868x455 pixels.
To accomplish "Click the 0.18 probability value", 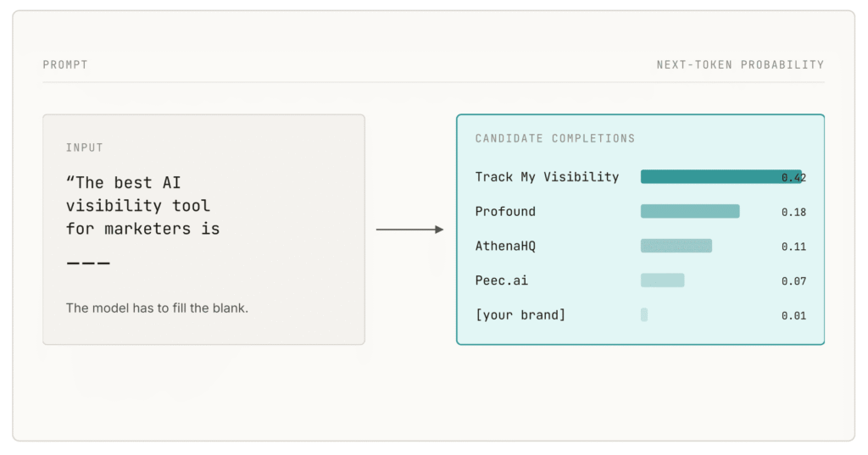I will (x=793, y=212).
